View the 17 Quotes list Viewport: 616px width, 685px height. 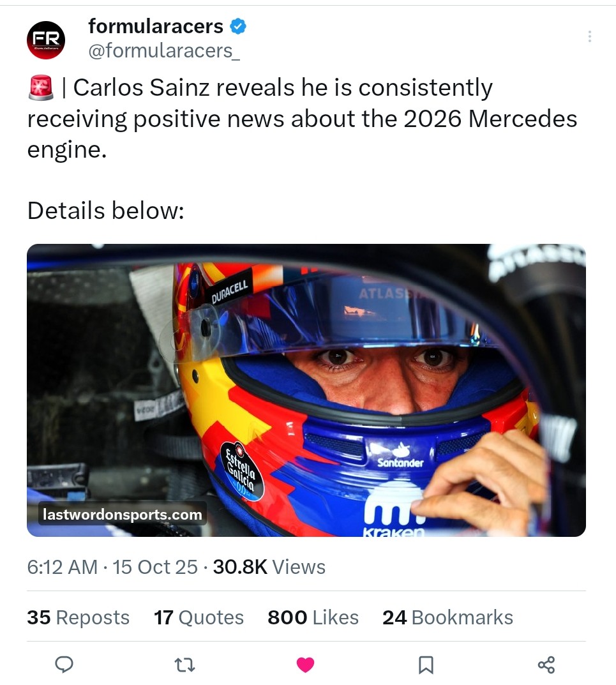coord(199,617)
